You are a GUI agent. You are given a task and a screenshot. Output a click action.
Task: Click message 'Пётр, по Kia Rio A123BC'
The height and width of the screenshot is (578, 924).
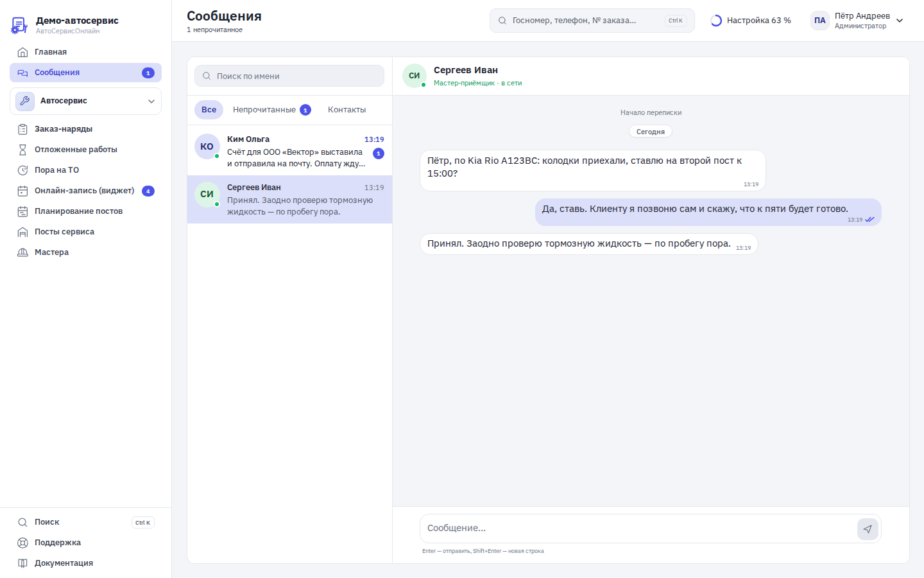593,170
